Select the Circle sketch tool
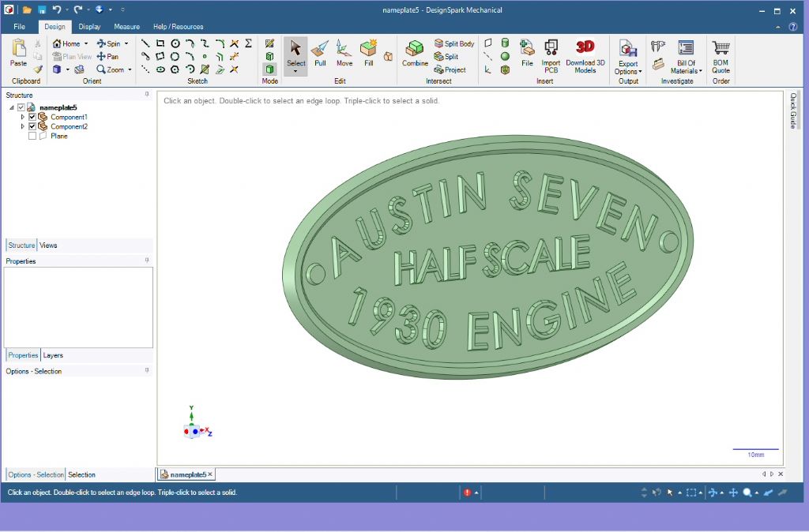The image size is (809, 532). (x=175, y=44)
